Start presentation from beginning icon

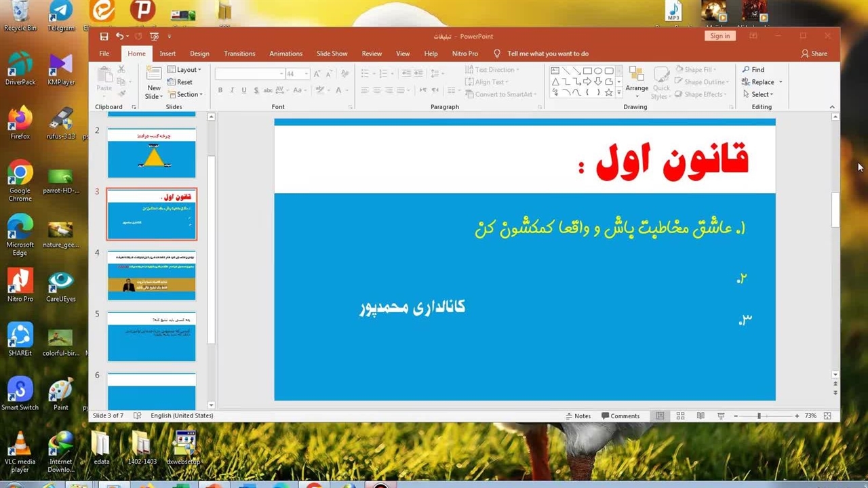tap(154, 37)
